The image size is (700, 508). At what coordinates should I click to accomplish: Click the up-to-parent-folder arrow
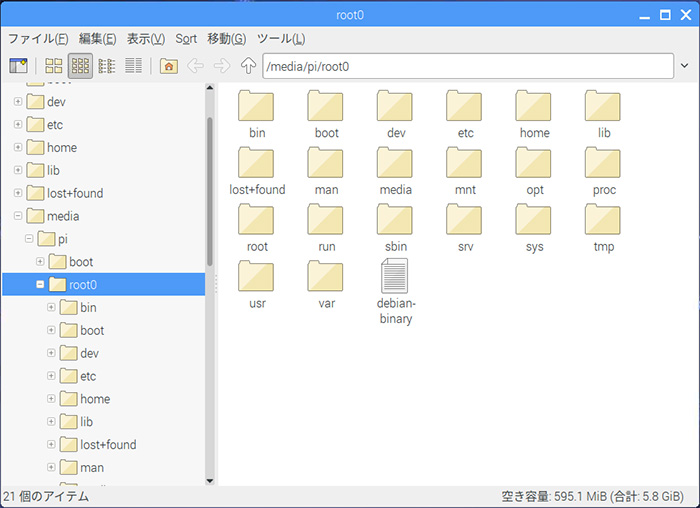[x=248, y=66]
